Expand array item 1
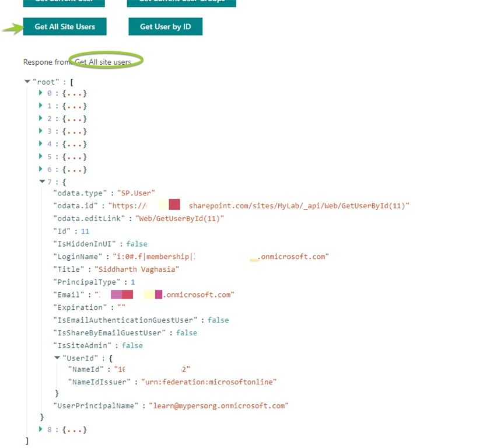The width and height of the screenshot is (483, 448). (x=41, y=106)
